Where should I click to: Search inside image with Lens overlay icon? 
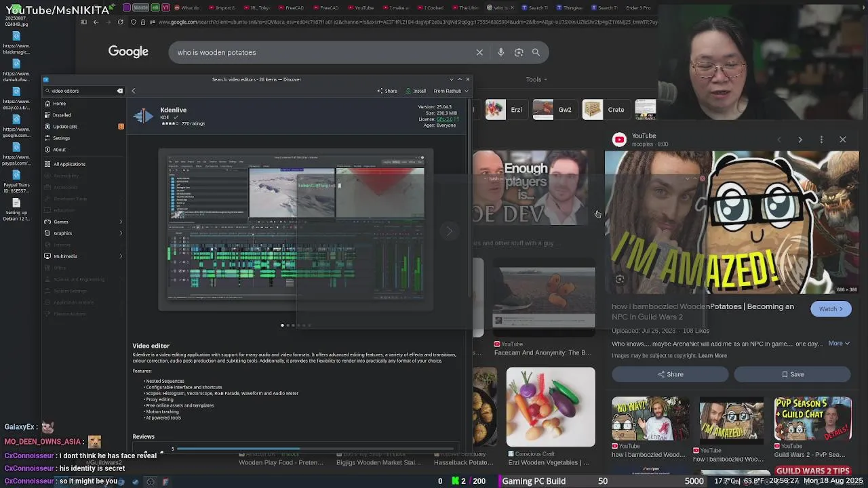click(x=620, y=279)
